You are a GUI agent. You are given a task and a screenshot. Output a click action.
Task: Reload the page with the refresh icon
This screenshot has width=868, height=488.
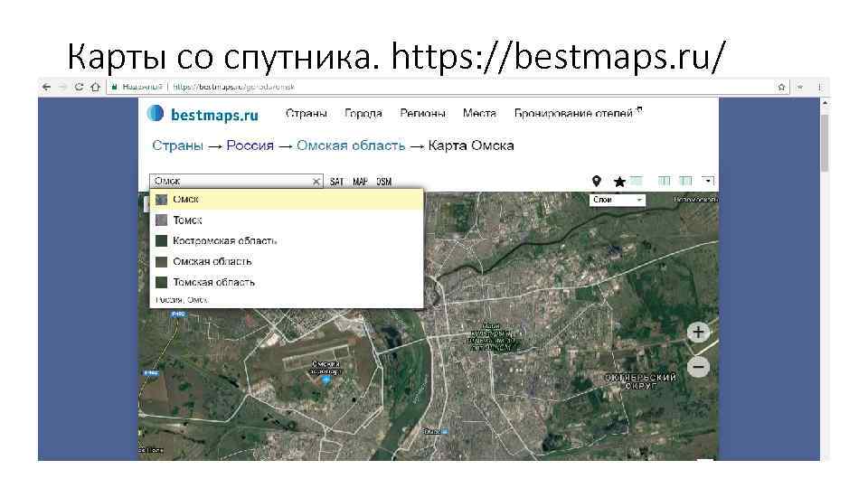(80, 87)
